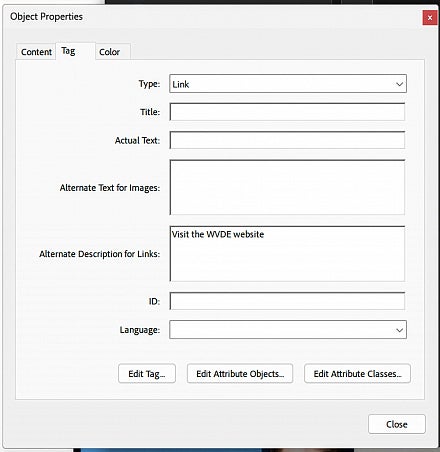
Task: Click the Close button
Action: (x=397, y=424)
